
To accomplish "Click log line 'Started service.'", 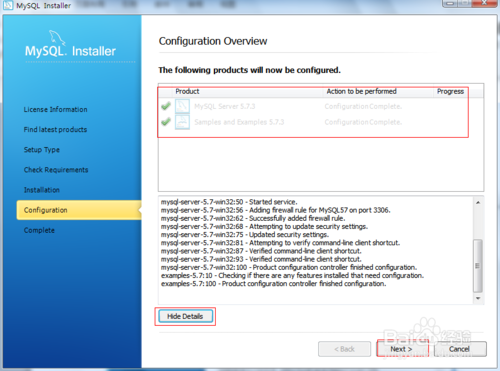I will (229, 202).
